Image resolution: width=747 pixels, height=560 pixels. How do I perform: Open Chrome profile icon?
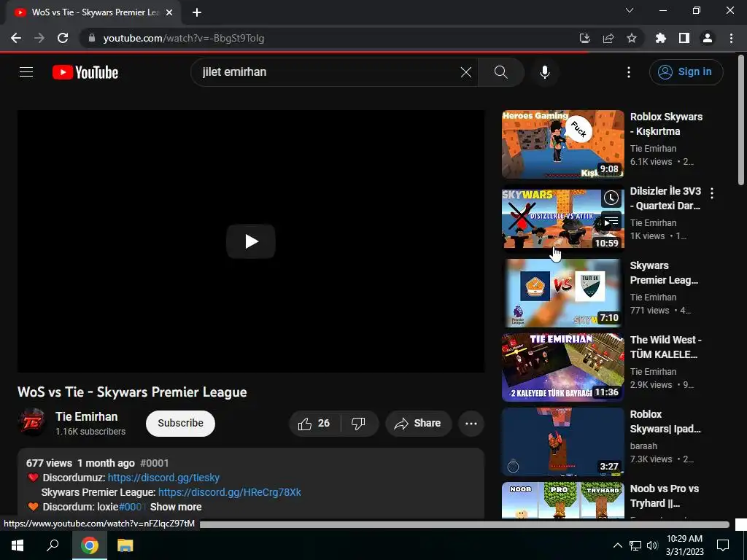click(708, 38)
